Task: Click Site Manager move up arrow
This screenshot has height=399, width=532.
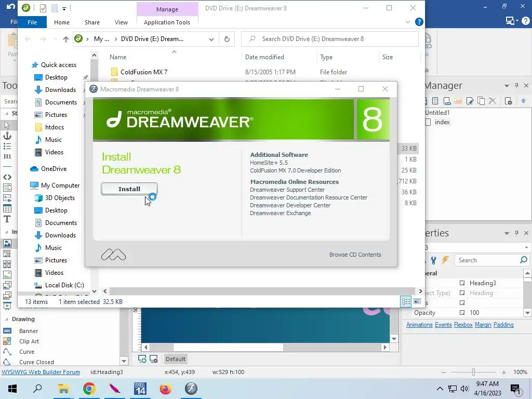Action: click(523, 101)
